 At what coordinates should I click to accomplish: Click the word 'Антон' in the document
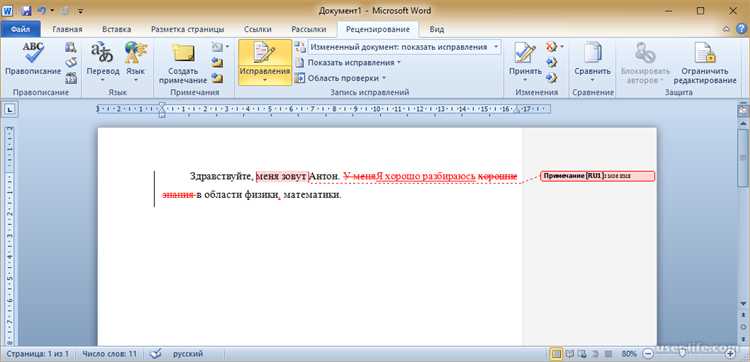[x=324, y=176]
